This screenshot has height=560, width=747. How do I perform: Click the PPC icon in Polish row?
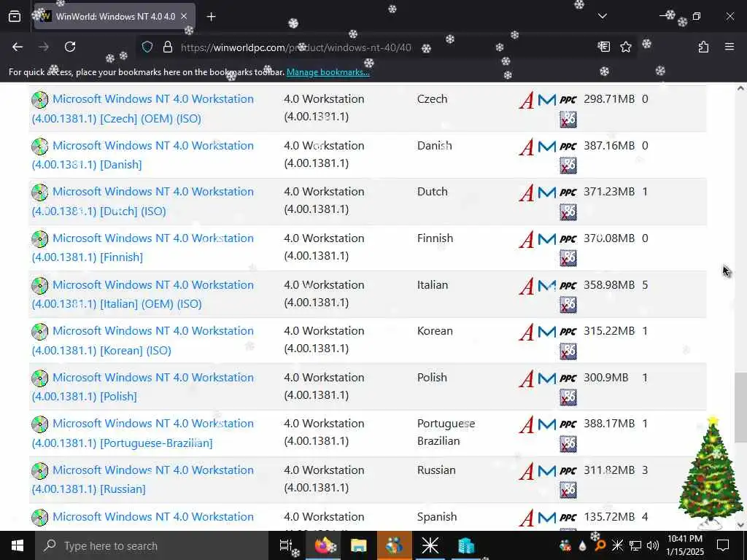[568, 378]
